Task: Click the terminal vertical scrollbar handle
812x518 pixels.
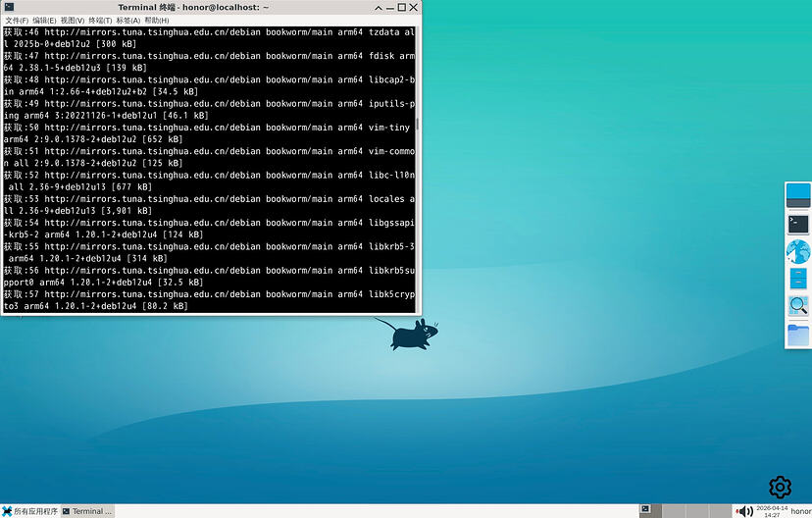Action: pos(418,124)
